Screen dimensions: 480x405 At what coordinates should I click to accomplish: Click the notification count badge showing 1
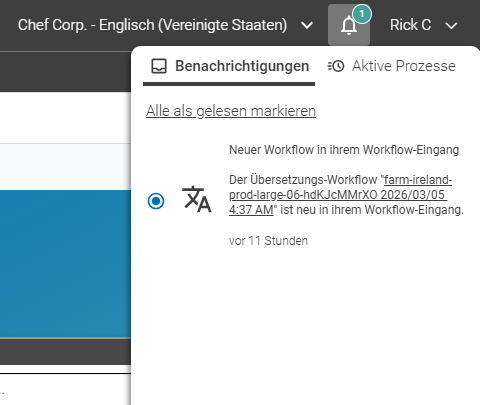(362, 14)
